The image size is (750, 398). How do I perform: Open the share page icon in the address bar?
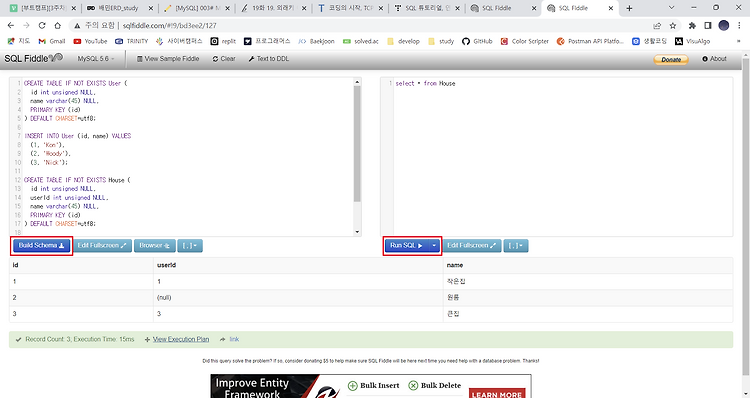tap(657, 25)
